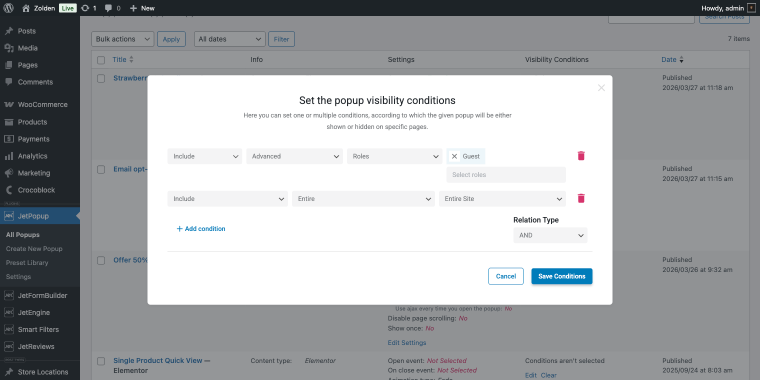Open Preset Library submenu item
The image size is (760, 380).
(x=27, y=263)
